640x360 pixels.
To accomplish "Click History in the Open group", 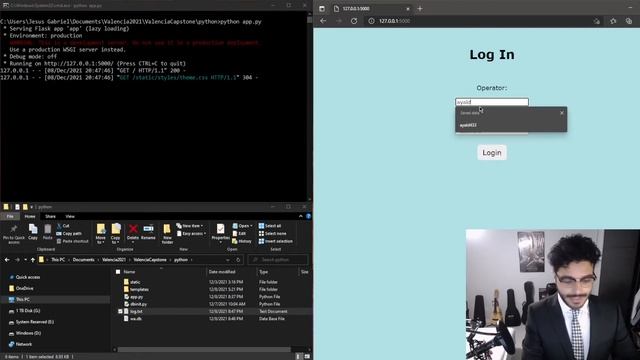I will pos(242,241).
